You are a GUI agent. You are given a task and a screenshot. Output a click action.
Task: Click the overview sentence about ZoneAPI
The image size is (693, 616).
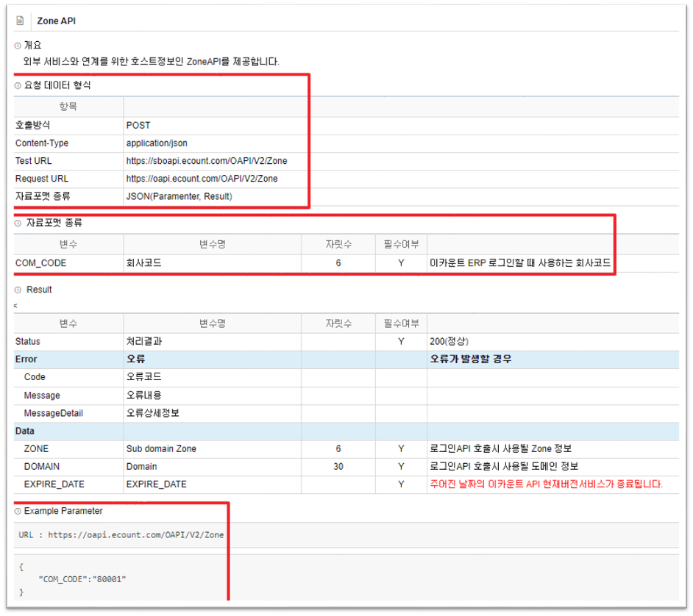[151, 61]
